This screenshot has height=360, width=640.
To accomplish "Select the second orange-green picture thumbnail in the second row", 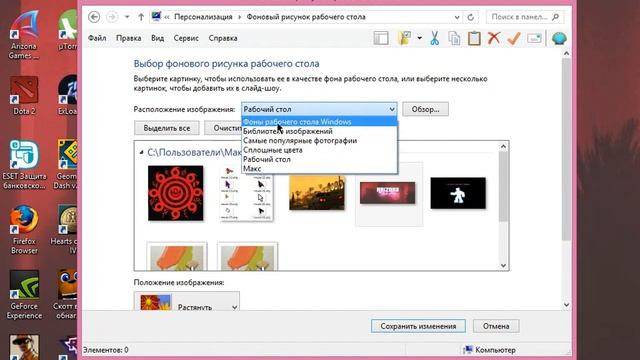I will tap(247, 256).
